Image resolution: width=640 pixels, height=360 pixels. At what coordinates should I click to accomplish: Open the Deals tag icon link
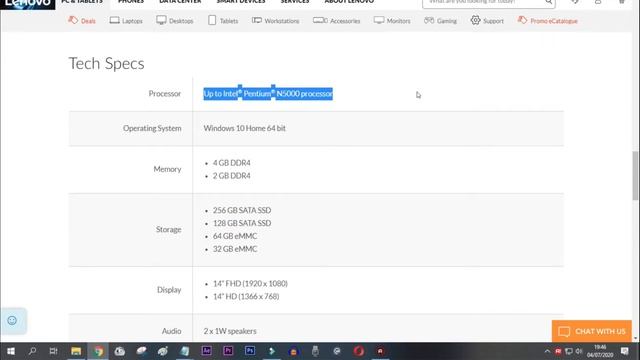pos(73,20)
